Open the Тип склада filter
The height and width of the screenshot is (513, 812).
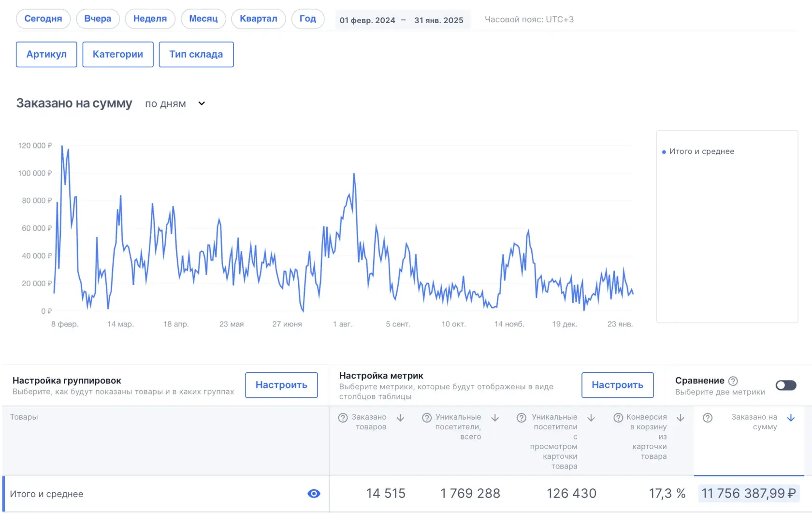click(196, 54)
